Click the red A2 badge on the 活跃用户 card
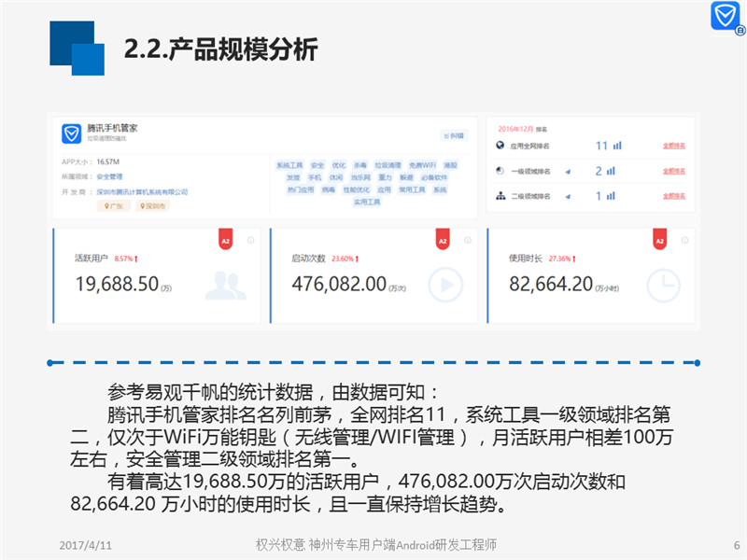The image size is (747, 560). (225, 239)
